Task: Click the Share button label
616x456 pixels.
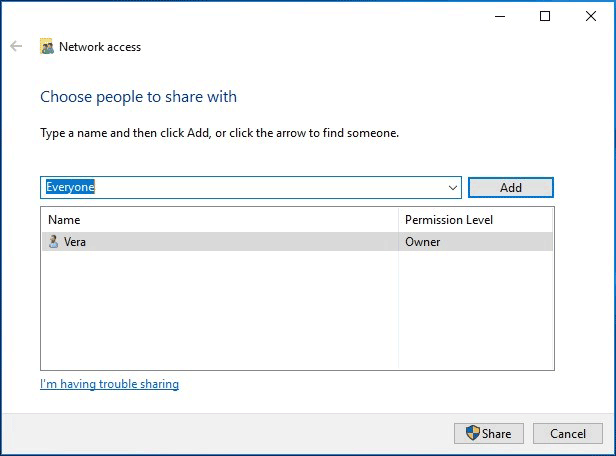Action: pyautogui.click(x=496, y=434)
